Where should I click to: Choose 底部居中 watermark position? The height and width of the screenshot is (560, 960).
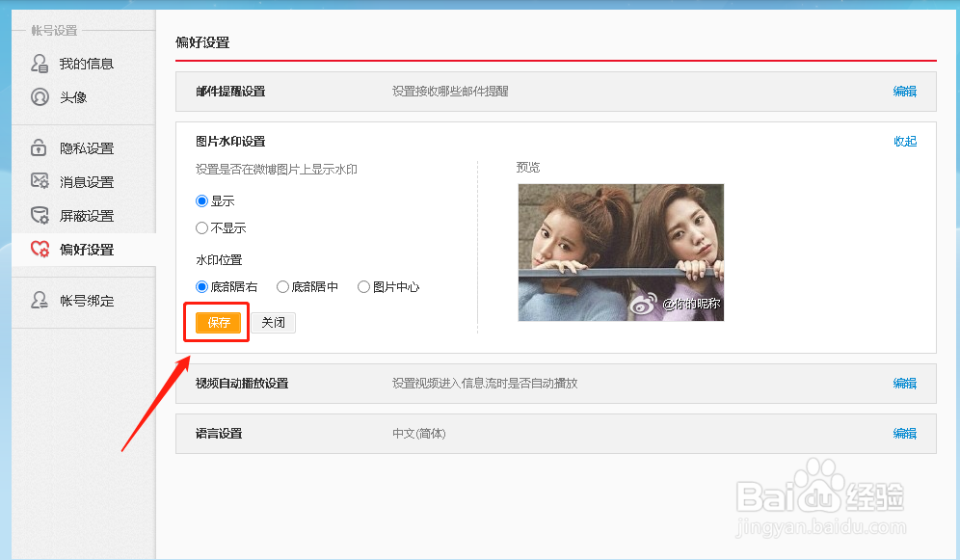[x=282, y=286]
